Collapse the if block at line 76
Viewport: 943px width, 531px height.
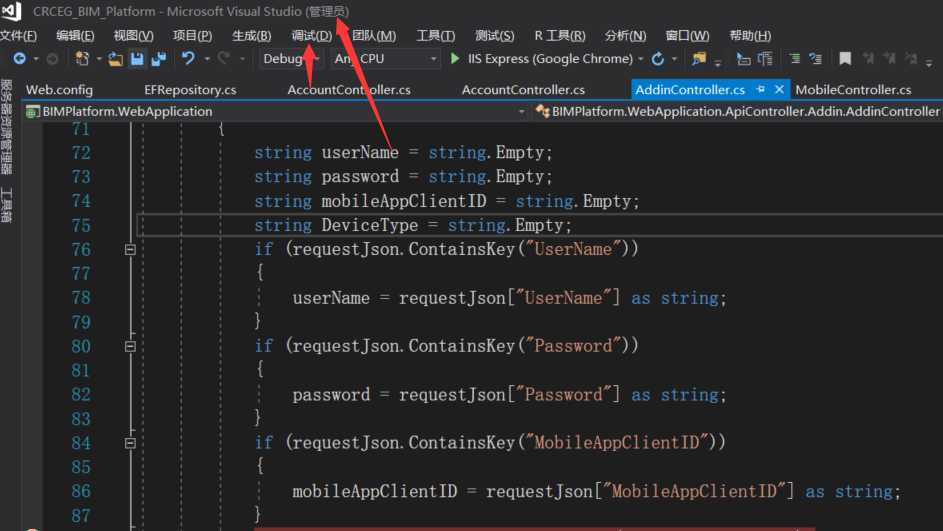(x=130, y=249)
